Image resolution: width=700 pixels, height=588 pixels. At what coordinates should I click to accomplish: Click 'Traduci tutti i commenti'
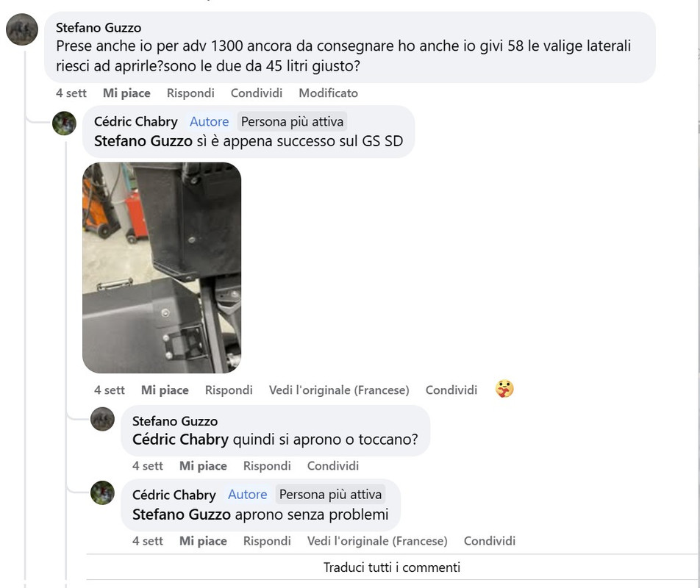(391, 567)
